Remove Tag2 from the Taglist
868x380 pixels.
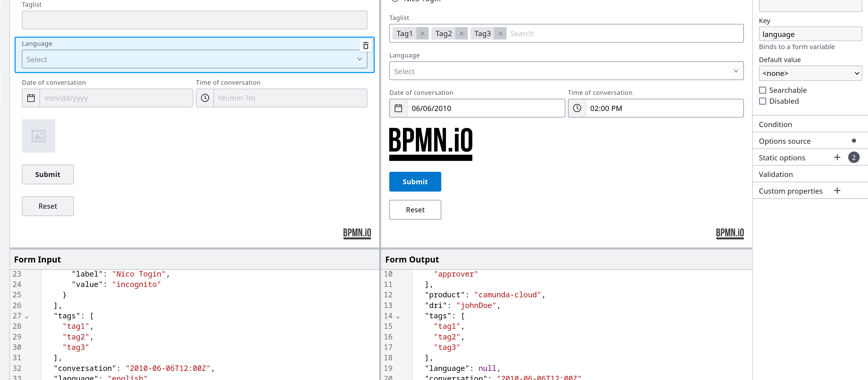click(x=462, y=33)
